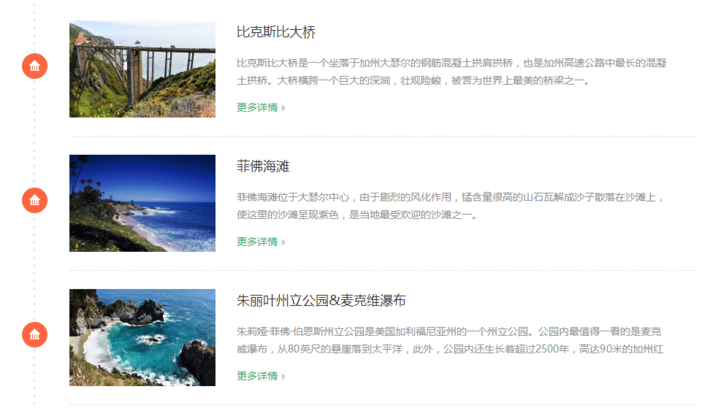Open the 比克斯比大桥 title link

[x=276, y=32]
